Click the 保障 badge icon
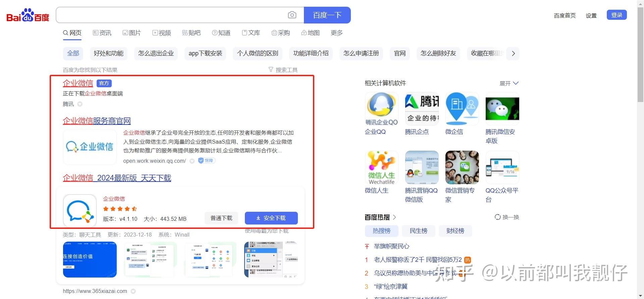This screenshot has width=644, height=299. [207, 161]
